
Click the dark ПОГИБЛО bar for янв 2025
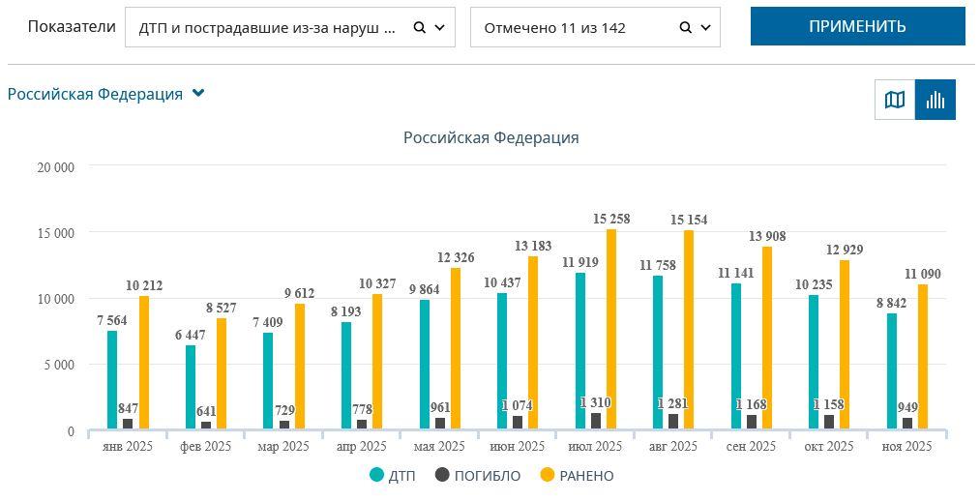(x=128, y=424)
